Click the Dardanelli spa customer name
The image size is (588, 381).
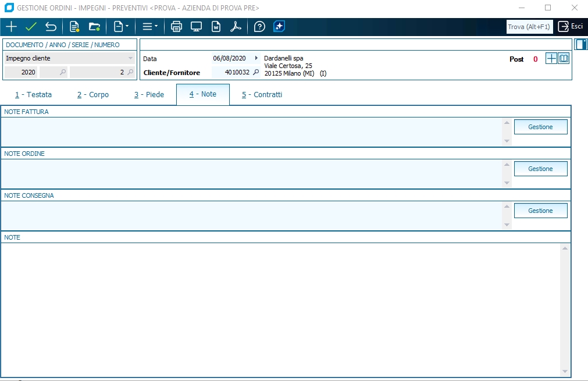283,58
